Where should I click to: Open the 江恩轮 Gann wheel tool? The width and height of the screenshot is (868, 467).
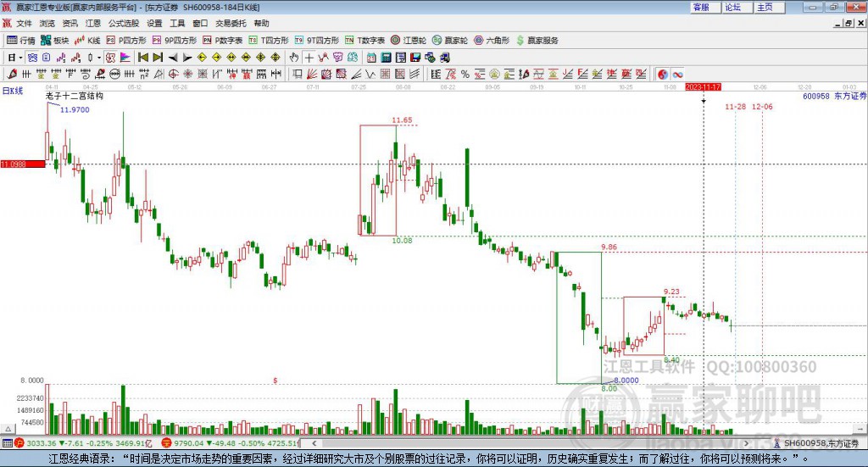[x=409, y=41]
